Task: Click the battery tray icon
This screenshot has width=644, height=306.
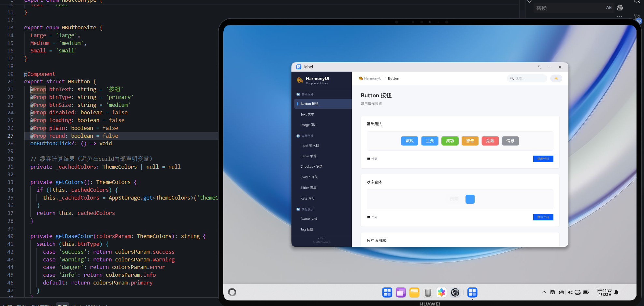Action: [x=586, y=292]
